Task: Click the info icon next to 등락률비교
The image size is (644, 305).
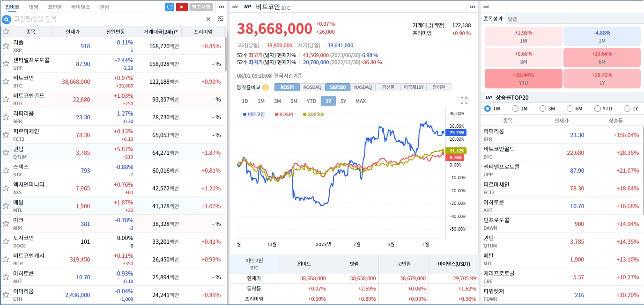Action: point(265,87)
